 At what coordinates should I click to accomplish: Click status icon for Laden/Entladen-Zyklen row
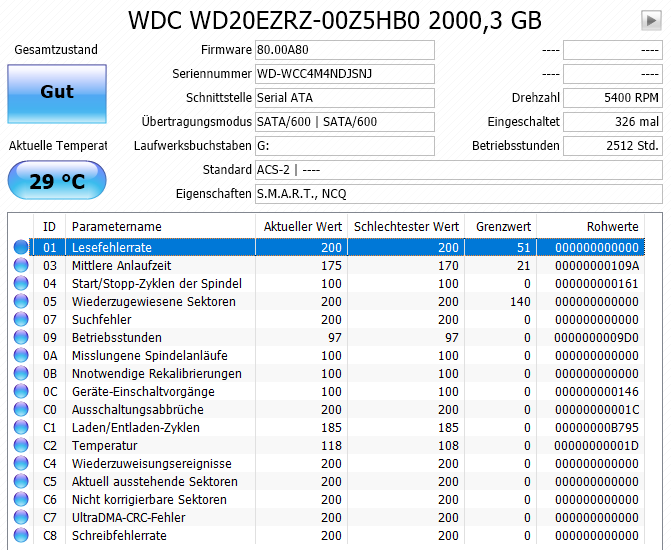(21, 427)
